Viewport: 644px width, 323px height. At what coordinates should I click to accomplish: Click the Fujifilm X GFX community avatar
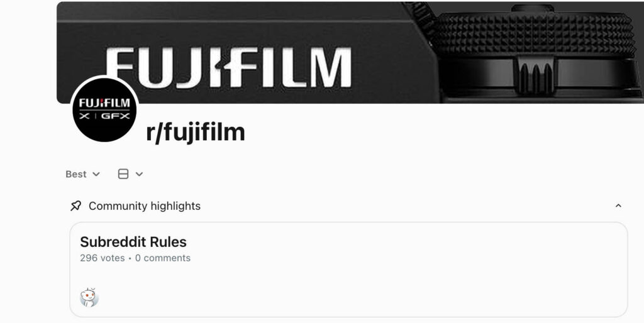tap(104, 109)
